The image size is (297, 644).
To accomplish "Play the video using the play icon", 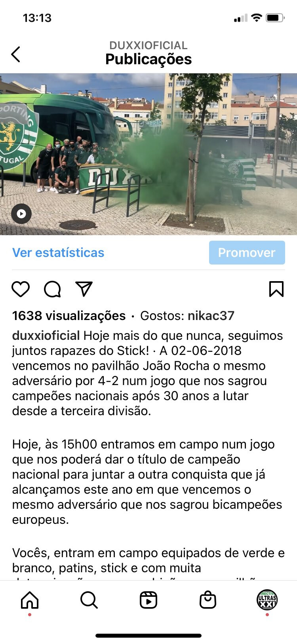I will pos(21,214).
